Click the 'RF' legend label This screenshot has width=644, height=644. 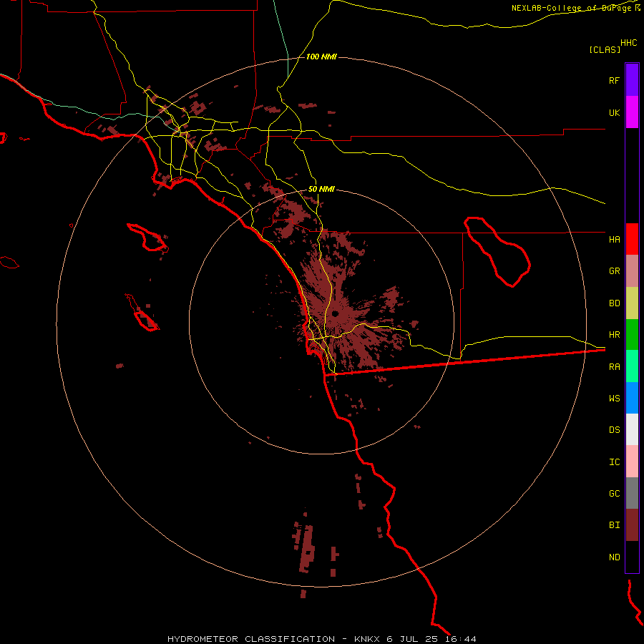pyautogui.click(x=614, y=80)
